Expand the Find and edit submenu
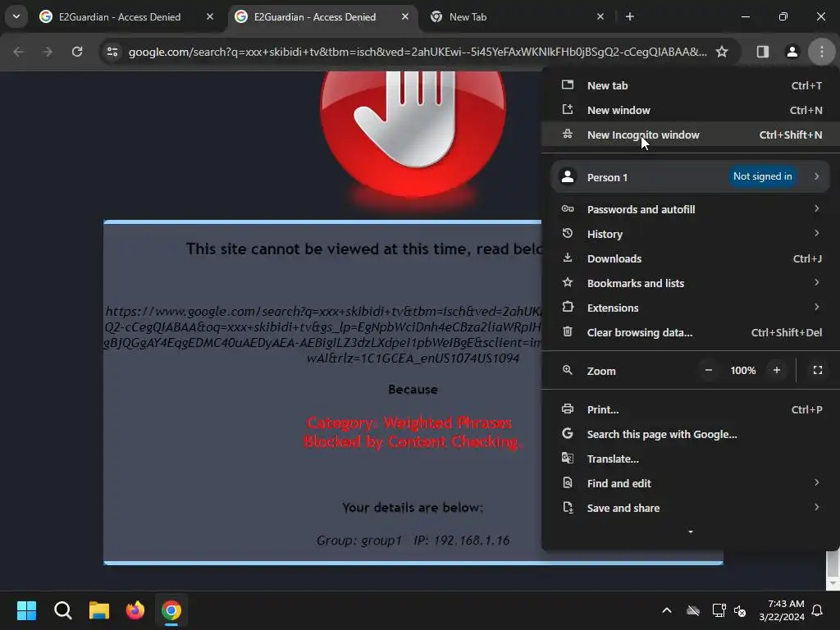Screen dimensions: 840x630 click(x=691, y=483)
